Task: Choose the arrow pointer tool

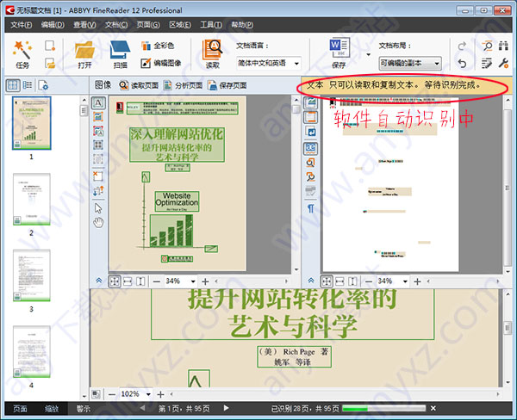Action: [98, 208]
